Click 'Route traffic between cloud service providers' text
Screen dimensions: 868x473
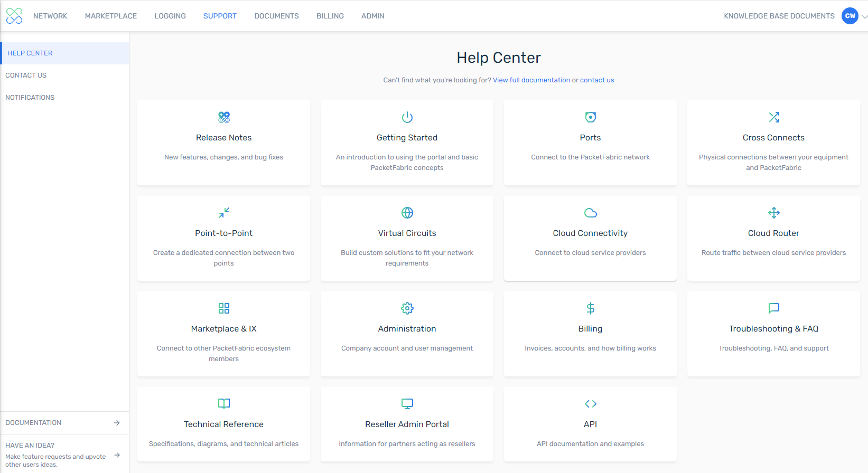774,253
